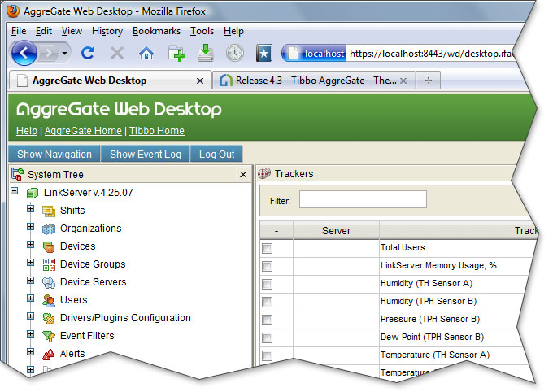
Task: Expand the Alerts tree node
Action: click(31, 352)
